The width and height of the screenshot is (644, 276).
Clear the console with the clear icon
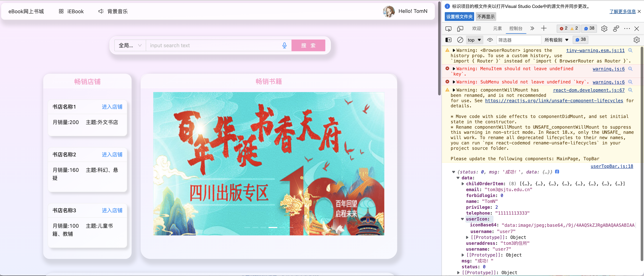point(460,40)
